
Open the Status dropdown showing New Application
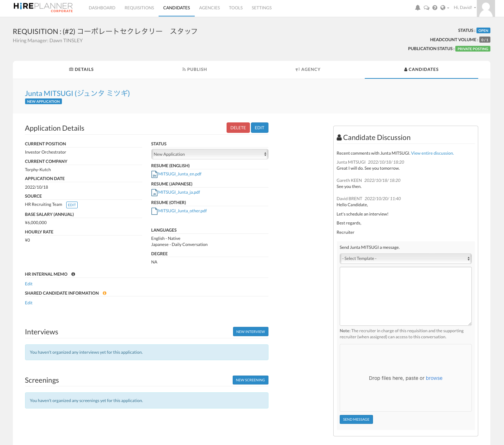[x=209, y=154]
